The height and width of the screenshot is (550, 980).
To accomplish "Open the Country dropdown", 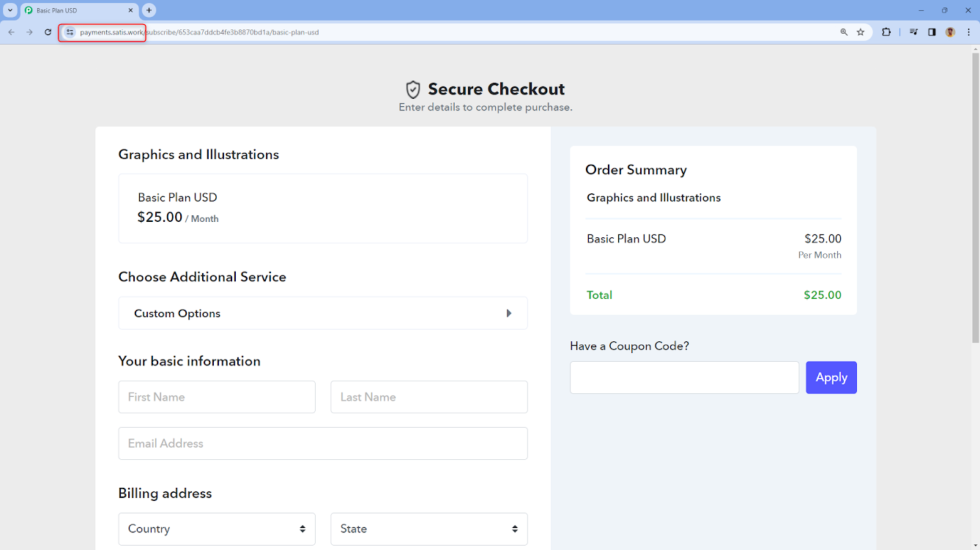I will (217, 529).
